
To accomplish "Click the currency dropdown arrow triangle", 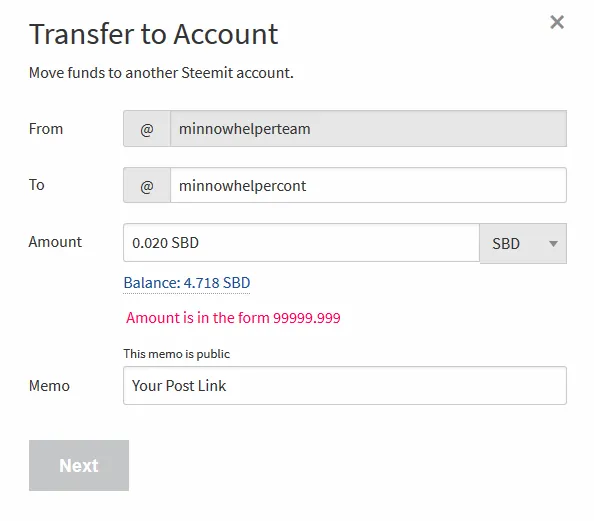I will (x=553, y=244).
